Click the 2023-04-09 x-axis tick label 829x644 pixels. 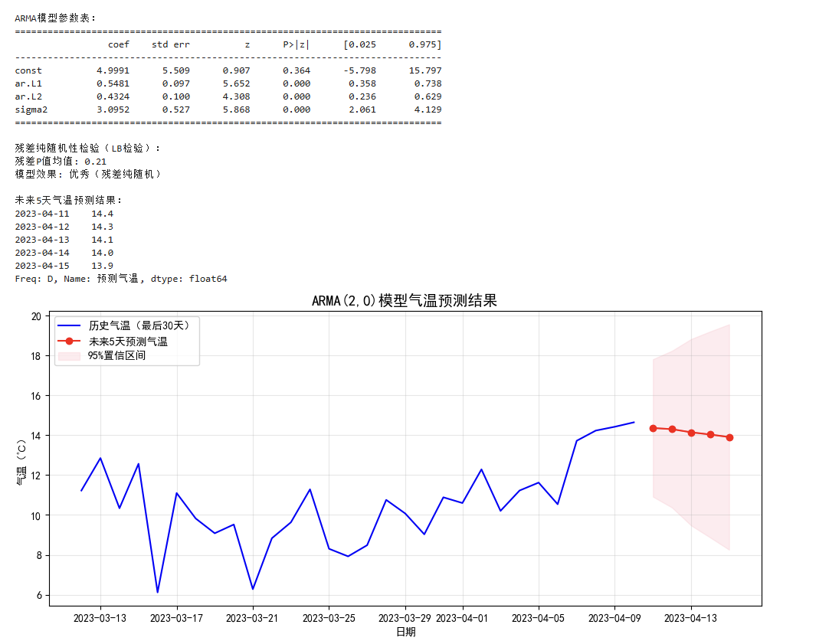pos(614,618)
